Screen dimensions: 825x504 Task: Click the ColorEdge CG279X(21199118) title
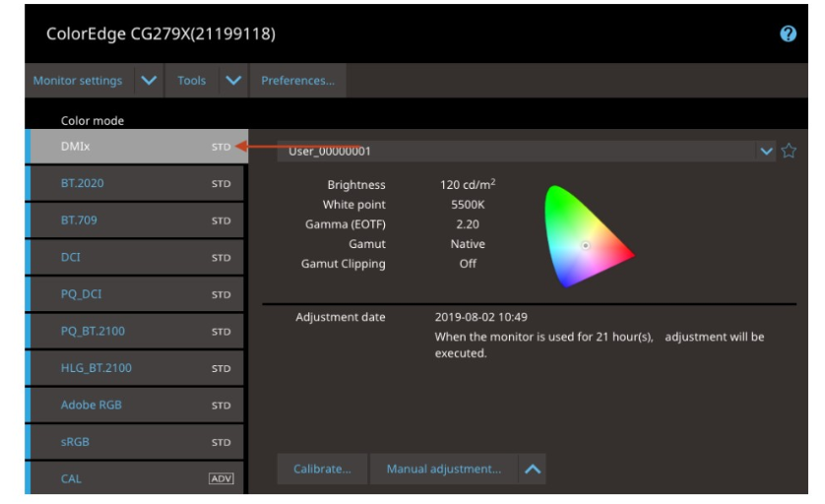click(x=161, y=33)
